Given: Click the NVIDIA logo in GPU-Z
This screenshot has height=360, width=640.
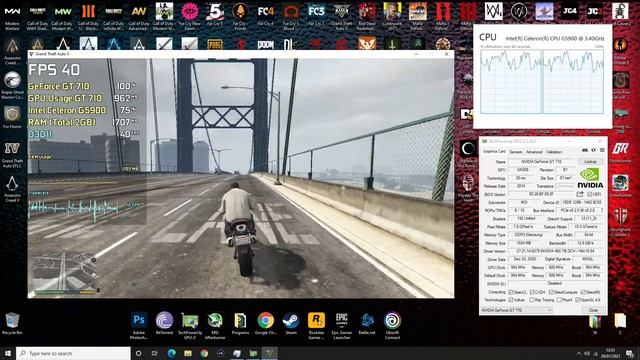Looking at the screenshot, I should point(590,178).
